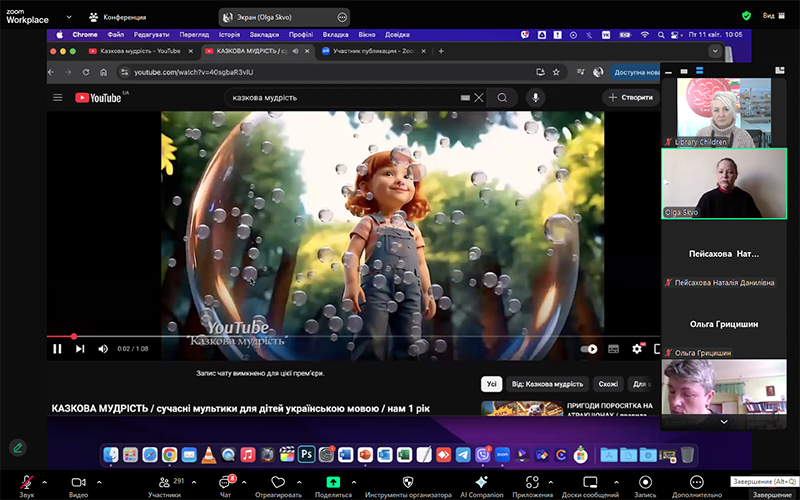Open AI Companion sparkle icon
The image size is (800, 500).
481,483
